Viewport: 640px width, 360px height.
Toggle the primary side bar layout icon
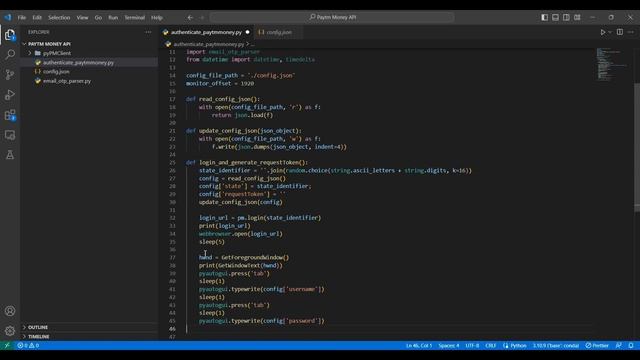tap(544, 18)
